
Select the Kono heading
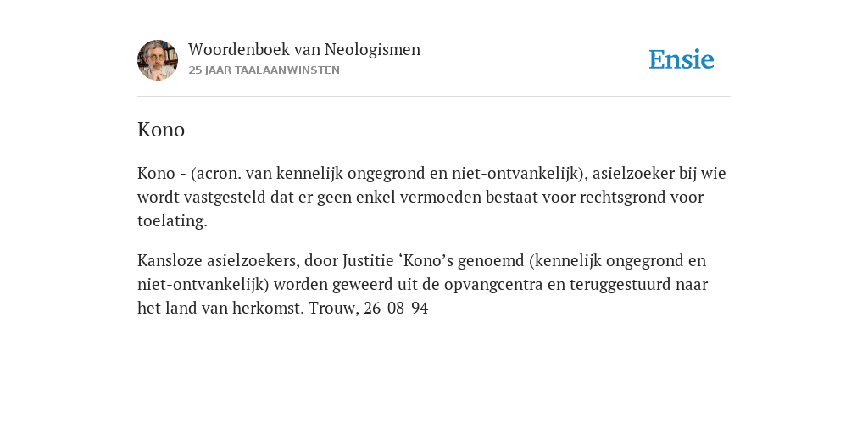click(161, 130)
